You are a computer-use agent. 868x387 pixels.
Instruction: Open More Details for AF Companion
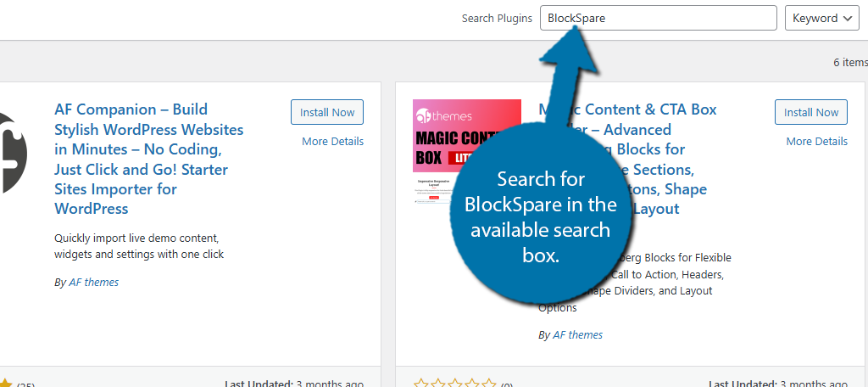tap(332, 142)
